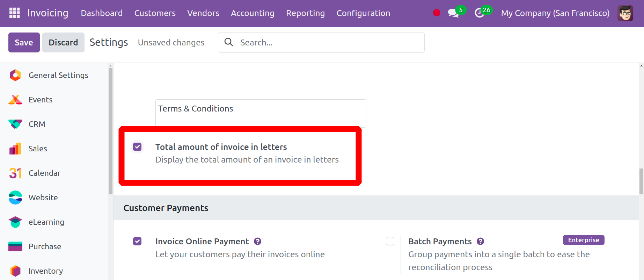The height and width of the screenshot is (280, 644).
Task: Click the user avatar picture
Action: pos(625,13)
